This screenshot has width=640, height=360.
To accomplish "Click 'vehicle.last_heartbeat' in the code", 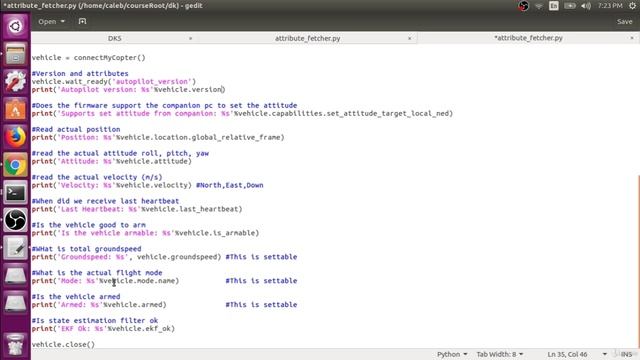I will (191, 209).
